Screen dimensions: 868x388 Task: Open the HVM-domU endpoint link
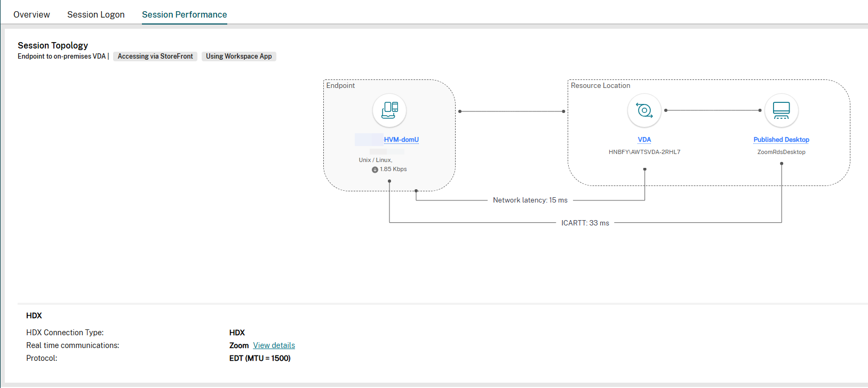[401, 140]
